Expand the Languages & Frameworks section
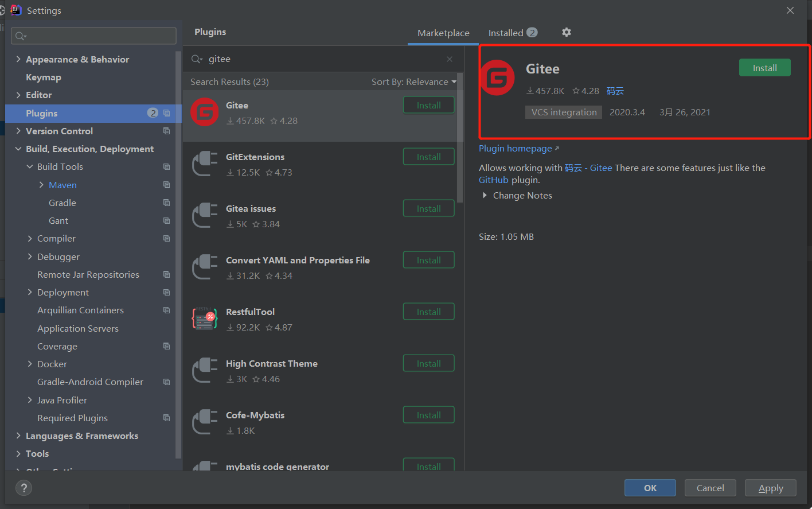Screen dimensions: 812x509 point(18,436)
